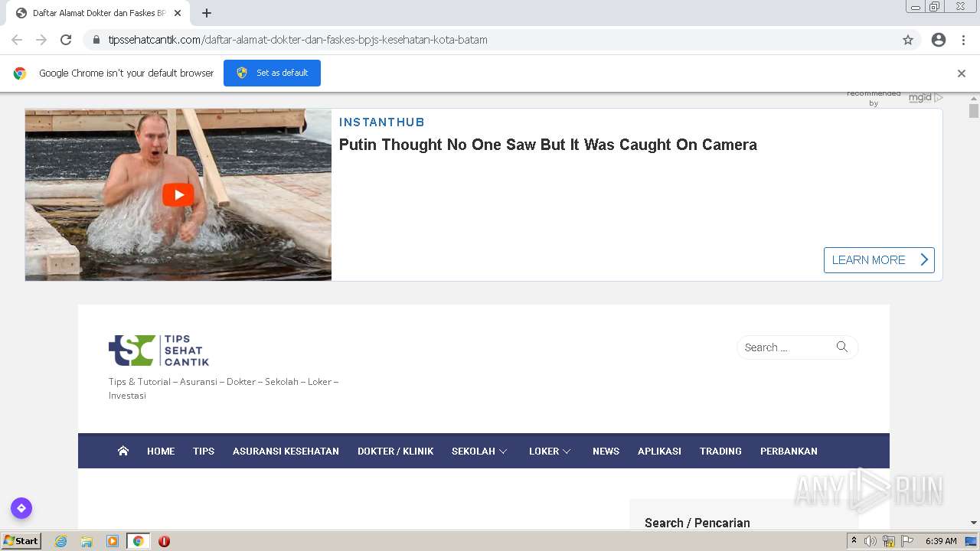The image size is (980, 551).
Task: Click the 6:39 AM taskbar clock
Action: tap(941, 541)
